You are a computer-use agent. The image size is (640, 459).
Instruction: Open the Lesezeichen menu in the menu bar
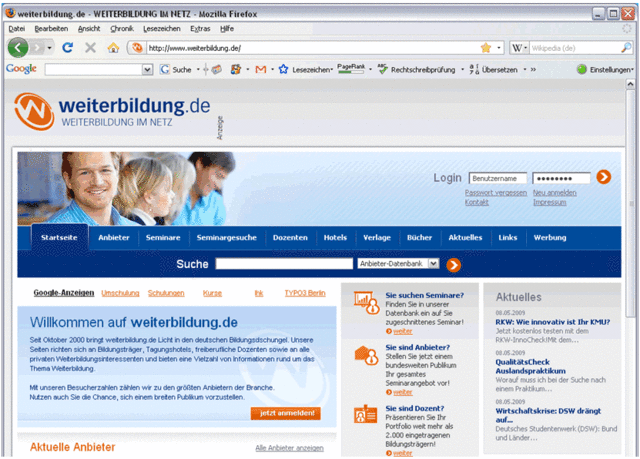tap(162, 29)
